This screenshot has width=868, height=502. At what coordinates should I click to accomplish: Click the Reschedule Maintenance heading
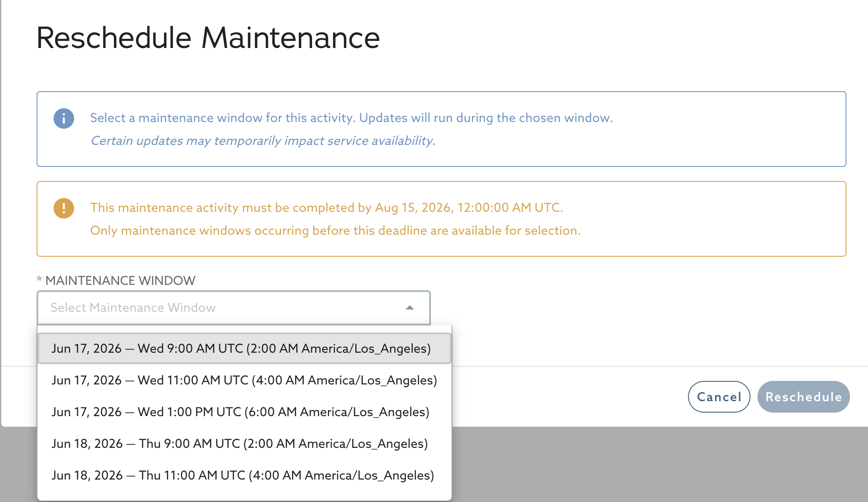click(x=208, y=38)
